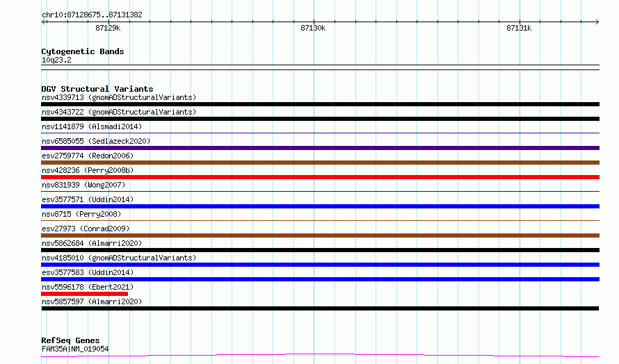The width and height of the screenshot is (619, 364).
Task: Open esv3577571 (Uddin2014) variant label
Action: point(88,199)
